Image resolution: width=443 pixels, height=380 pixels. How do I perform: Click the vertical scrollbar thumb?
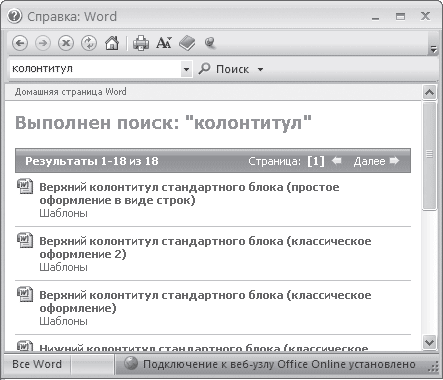(429, 156)
